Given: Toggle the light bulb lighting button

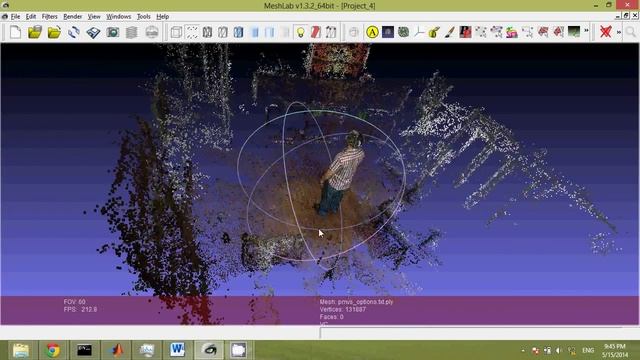Looking at the screenshot, I should tap(300, 32).
